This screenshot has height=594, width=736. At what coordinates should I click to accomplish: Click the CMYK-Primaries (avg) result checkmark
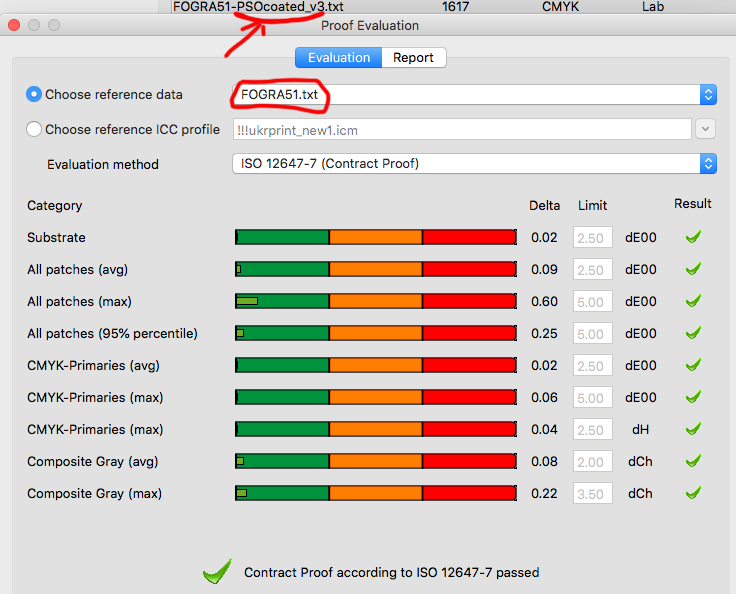coord(693,364)
